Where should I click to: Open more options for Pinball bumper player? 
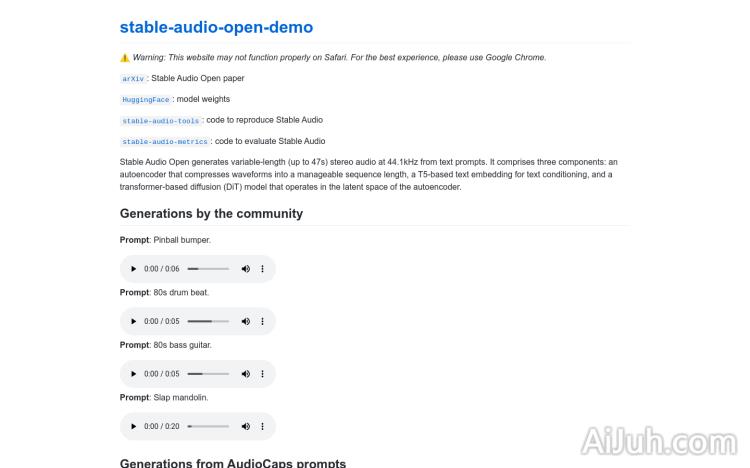262,269
